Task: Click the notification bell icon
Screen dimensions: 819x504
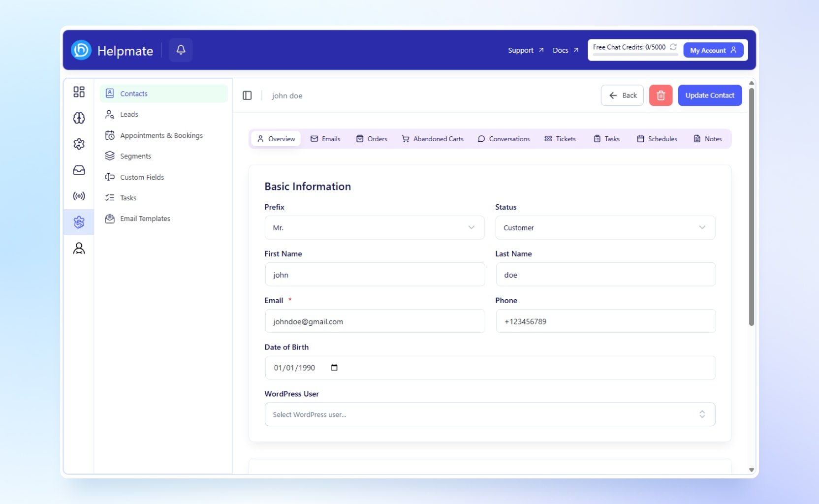Action: click(181, 50)
